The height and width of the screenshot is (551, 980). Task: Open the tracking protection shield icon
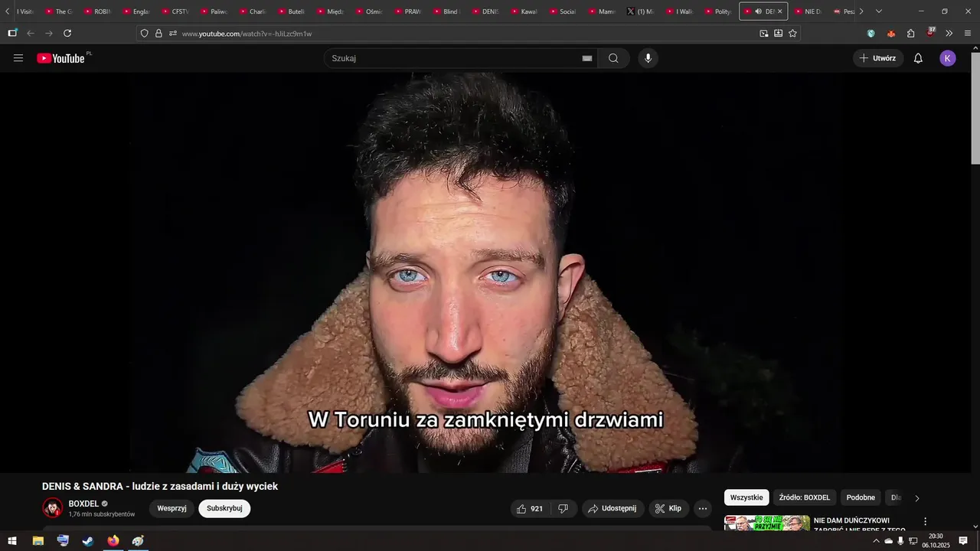pos(144,34)
